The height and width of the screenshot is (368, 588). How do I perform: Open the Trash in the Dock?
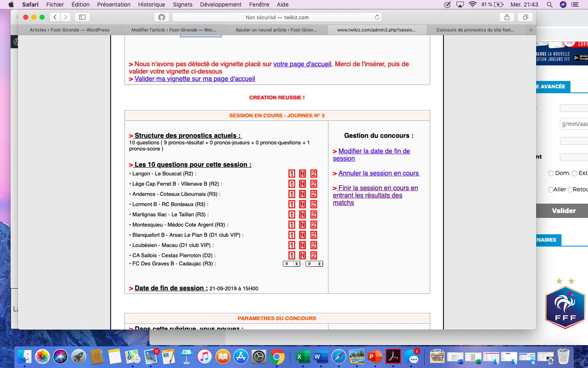[x=563, y=357]
